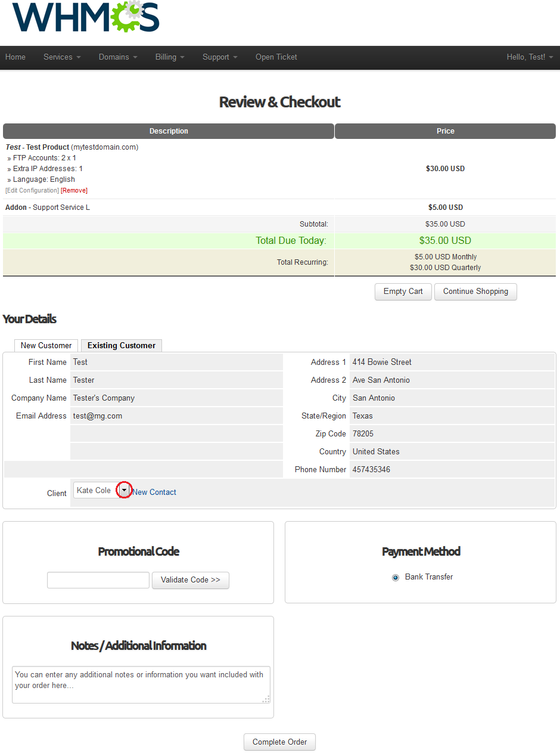Click the New Contact link

pos(154,492)
